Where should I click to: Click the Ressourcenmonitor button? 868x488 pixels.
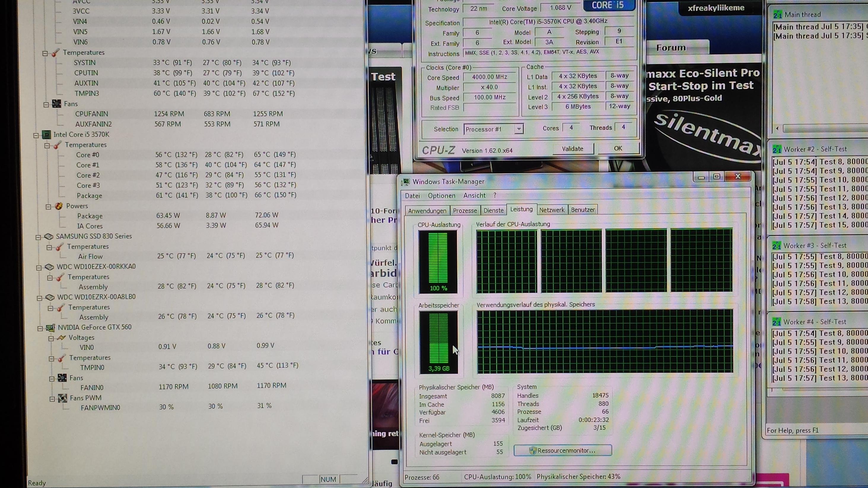[562, 451]
